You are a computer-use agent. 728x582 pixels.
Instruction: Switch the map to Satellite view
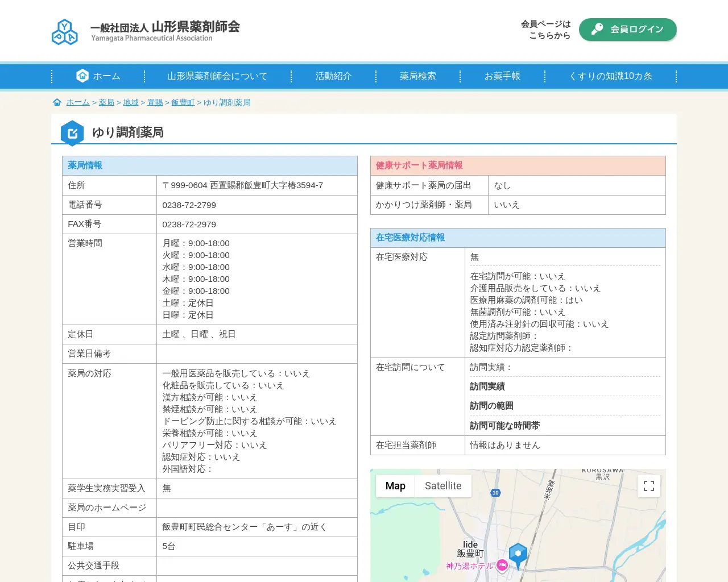[442, 486]
